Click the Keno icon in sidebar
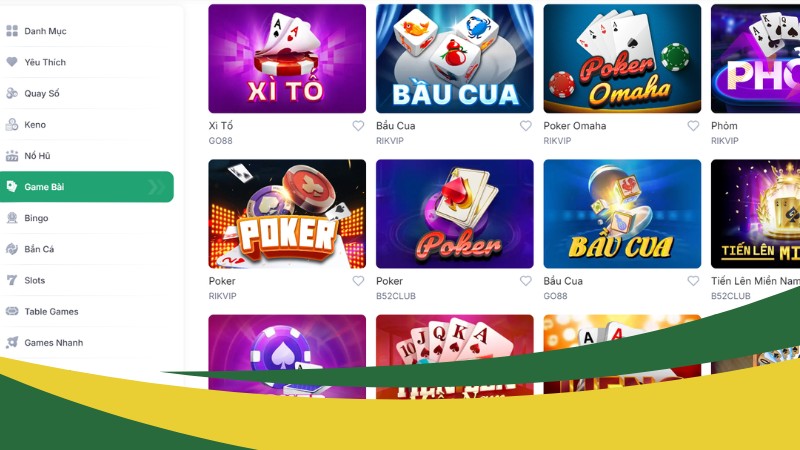The image size is (800, 450). coord(12,124)
